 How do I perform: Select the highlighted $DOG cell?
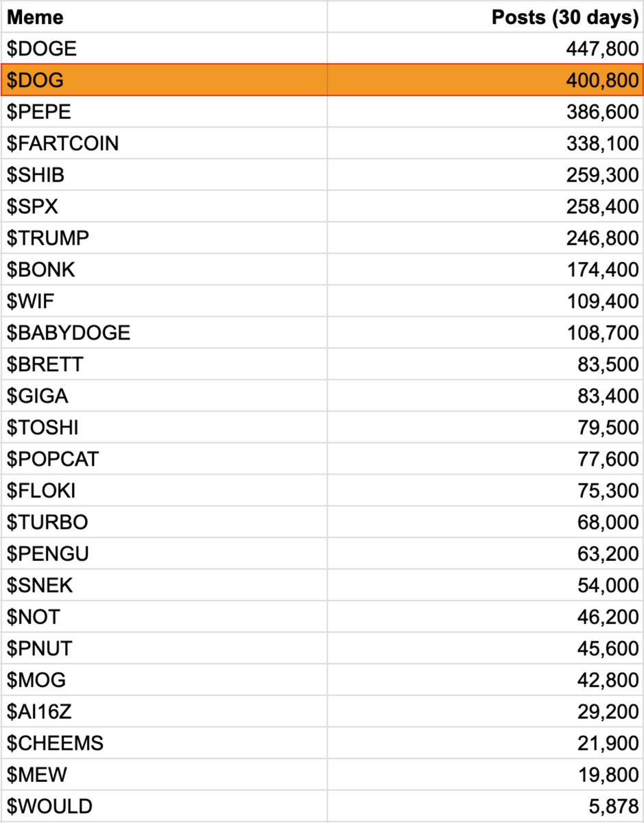(165, 80)
